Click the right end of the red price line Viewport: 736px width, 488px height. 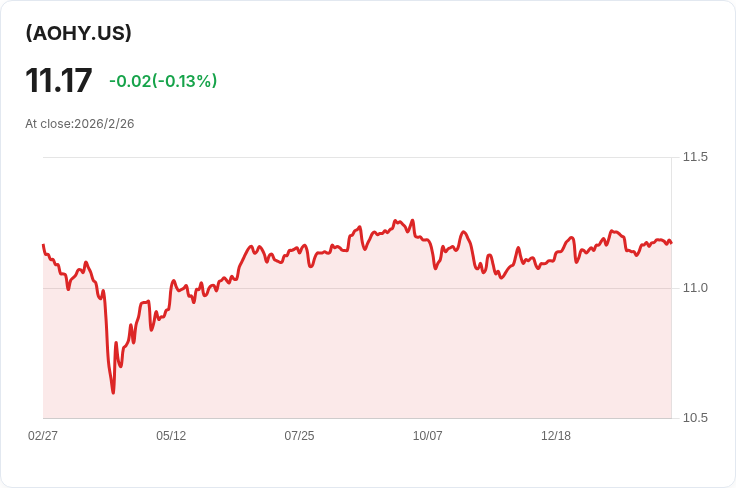click(670, 242)
